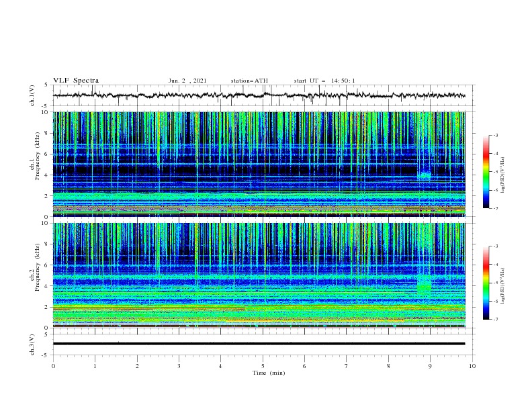Click the ch.1 "Frequency (kHz)" axis title
Screen dimensions: 532x411
pyautogui.click(x=37, y=156)
